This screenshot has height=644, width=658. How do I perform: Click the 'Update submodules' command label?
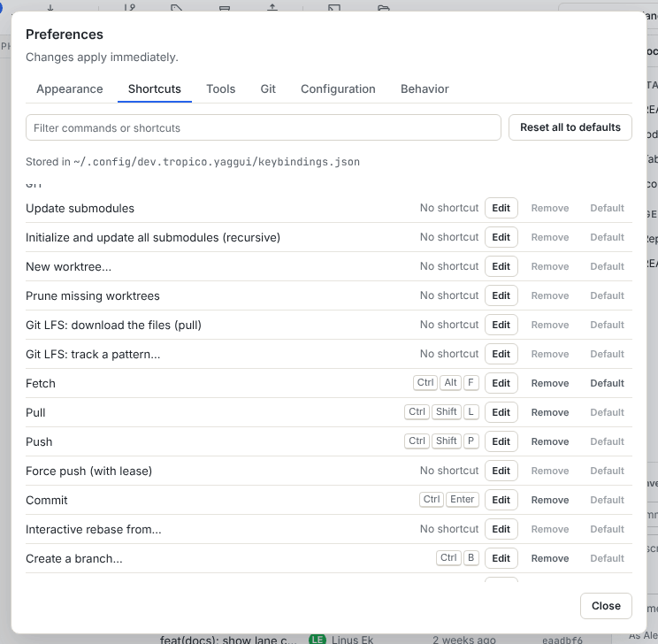coord(80,208)
